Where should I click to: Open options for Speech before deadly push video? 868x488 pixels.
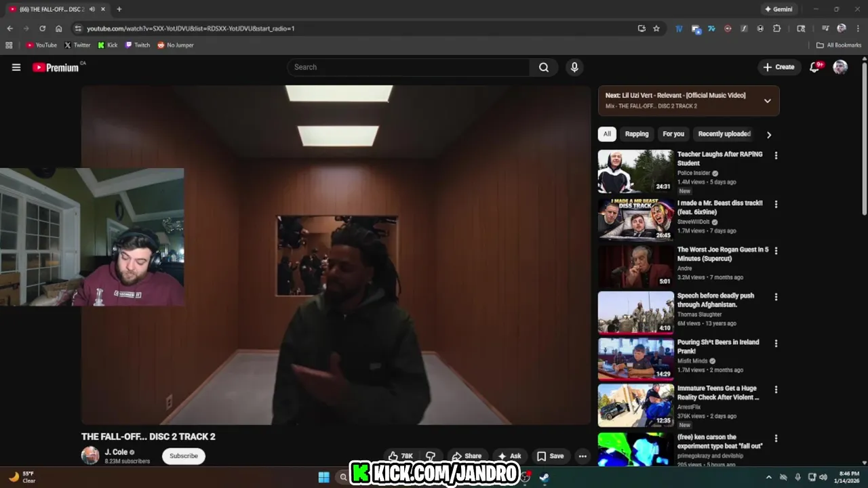point(776,297)
